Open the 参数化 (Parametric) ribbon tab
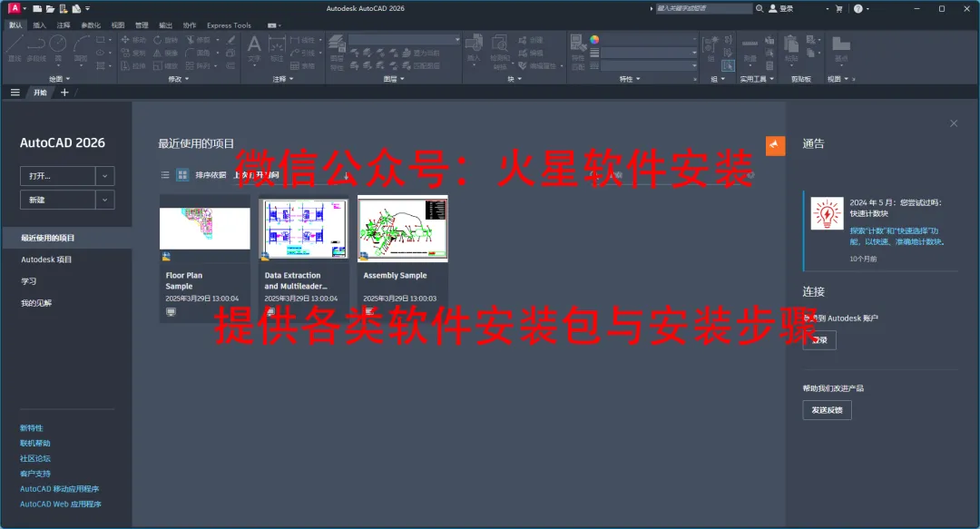The image size is (980, 529). coord(91,25)
